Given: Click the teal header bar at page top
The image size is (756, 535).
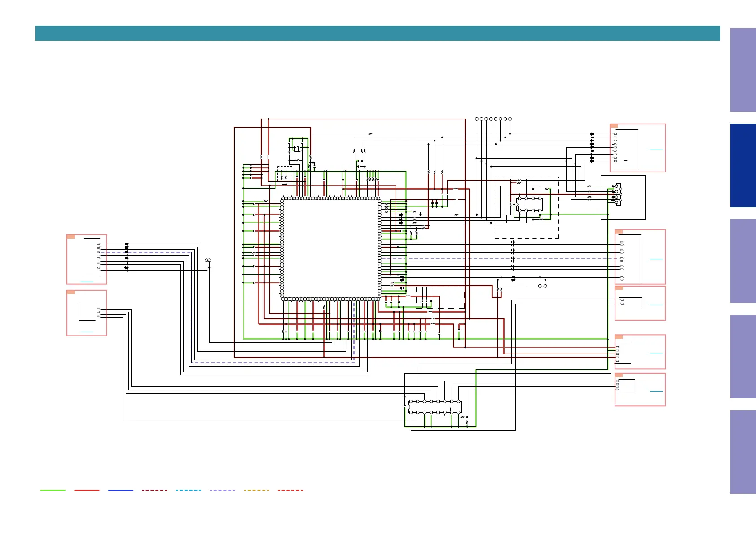Looking at the screenshot, I should point(378,33).
